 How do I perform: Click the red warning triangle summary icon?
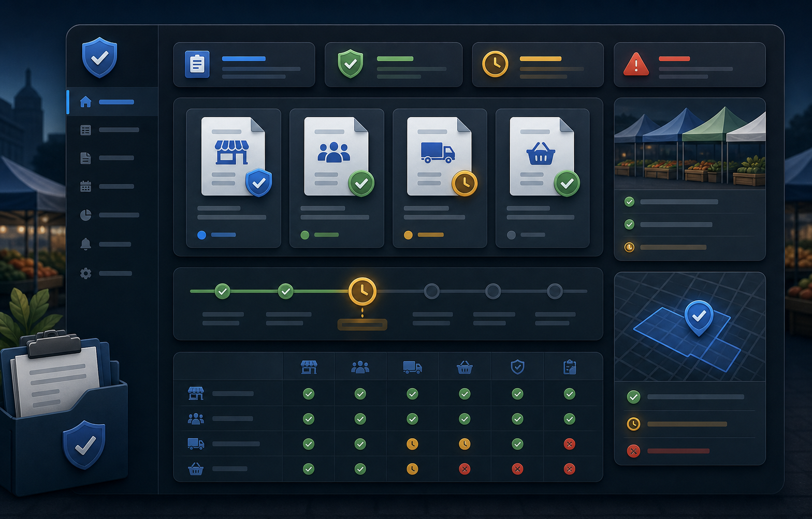(x=636, y=65)
